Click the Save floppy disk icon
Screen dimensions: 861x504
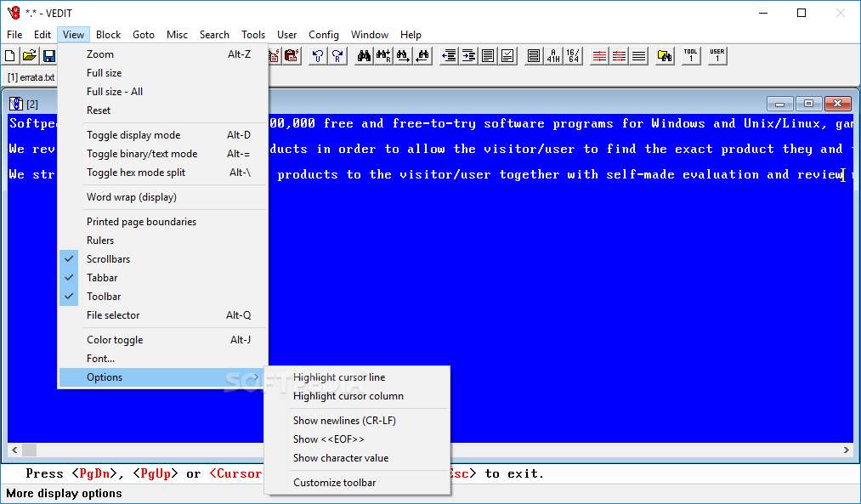point(49,55)
